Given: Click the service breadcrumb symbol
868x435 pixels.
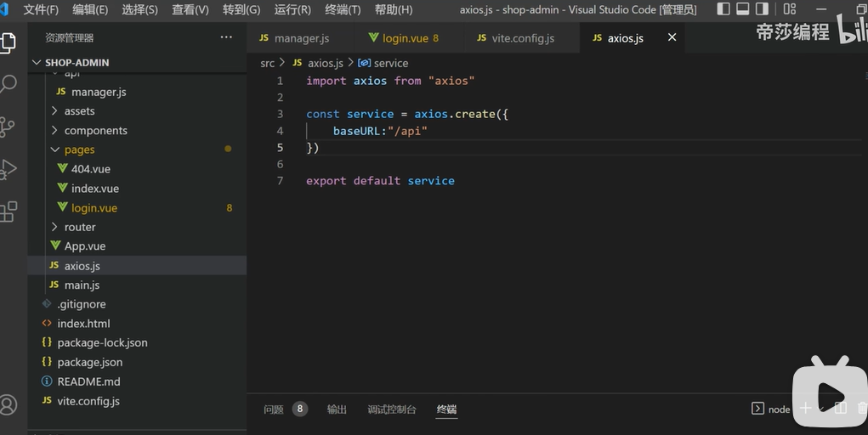Looking at the screenshot, I should tap(390, 63).
